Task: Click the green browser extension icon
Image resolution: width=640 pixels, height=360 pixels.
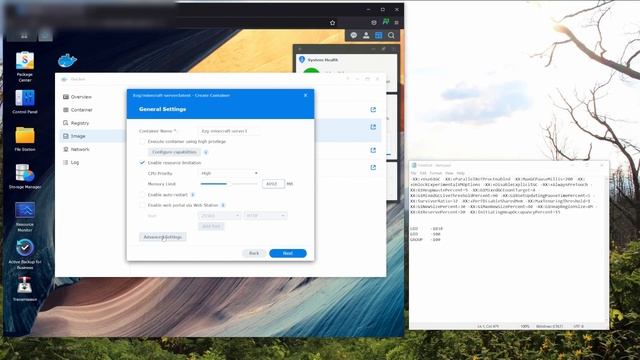Action: pyautogui.click(x=386, y=22)
